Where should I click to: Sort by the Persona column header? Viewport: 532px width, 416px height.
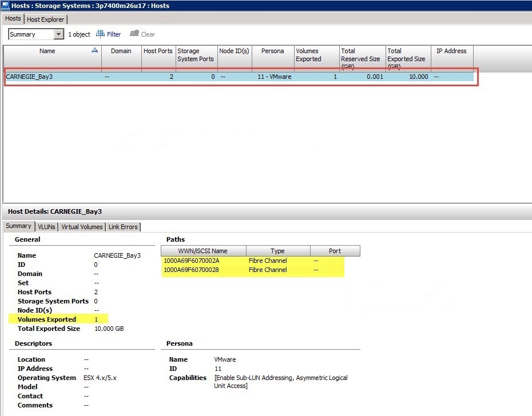tap(272, 51)
